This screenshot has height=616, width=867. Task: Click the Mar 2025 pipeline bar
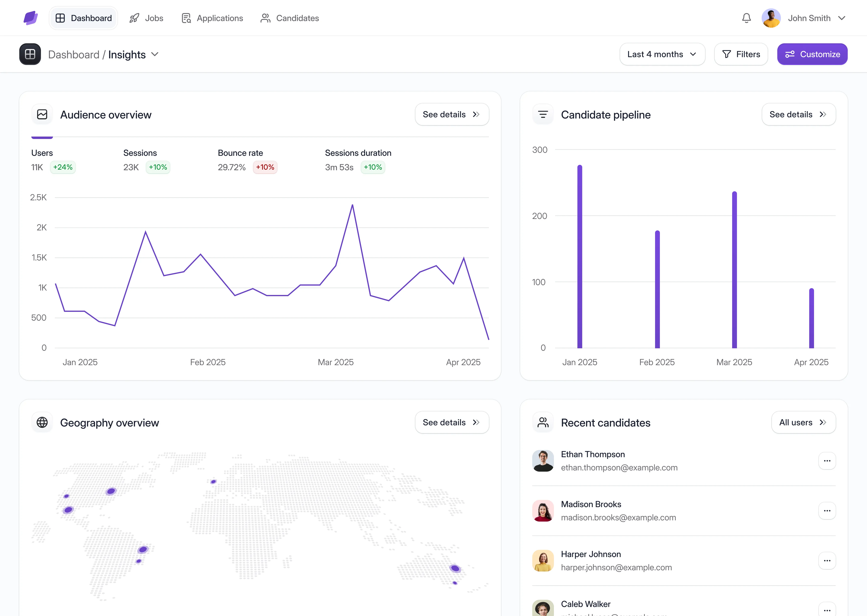734,270
